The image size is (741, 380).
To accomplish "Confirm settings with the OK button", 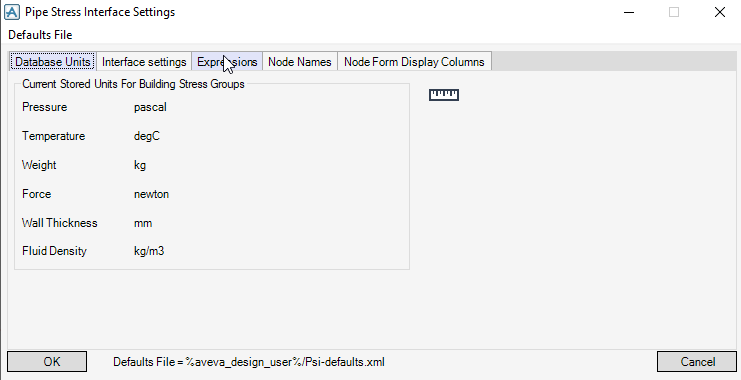I will click(x=47, y=362).
